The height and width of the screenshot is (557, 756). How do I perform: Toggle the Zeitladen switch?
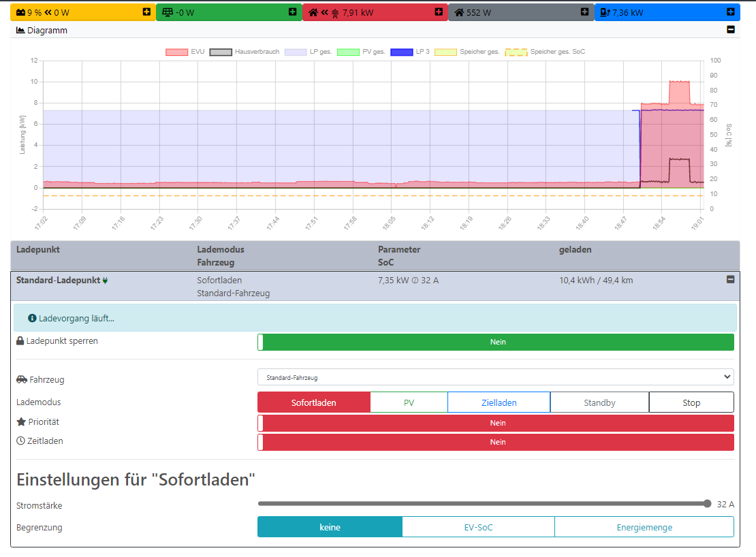pos(496,442)
